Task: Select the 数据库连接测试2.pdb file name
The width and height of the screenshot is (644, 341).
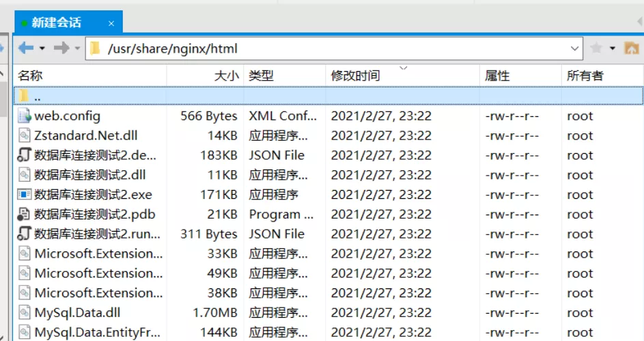Action: click(x=95, y=214)
